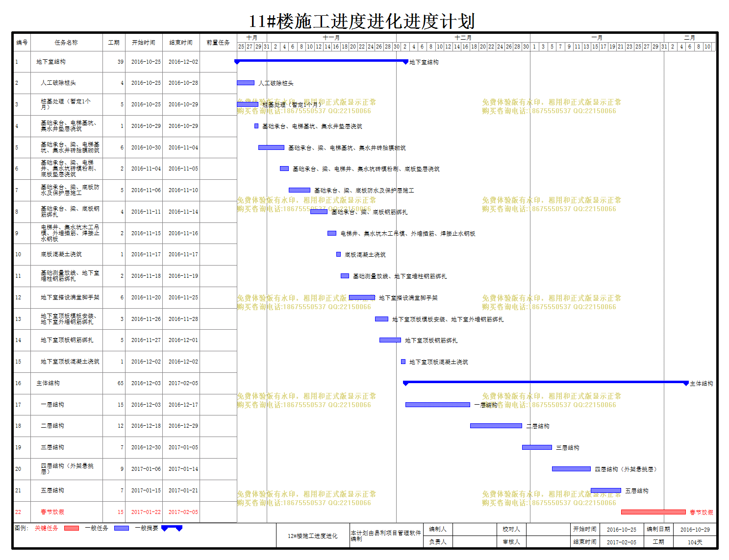Click the 任务名称 column header
The height and width of the screenshot is (560, 729).
pyautogui.click(x=66, y=43)
